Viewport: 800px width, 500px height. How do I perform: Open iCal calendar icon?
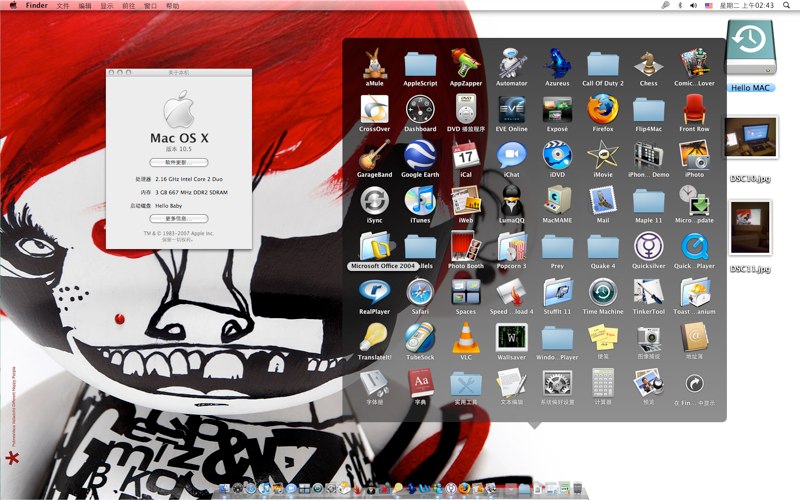466,155
